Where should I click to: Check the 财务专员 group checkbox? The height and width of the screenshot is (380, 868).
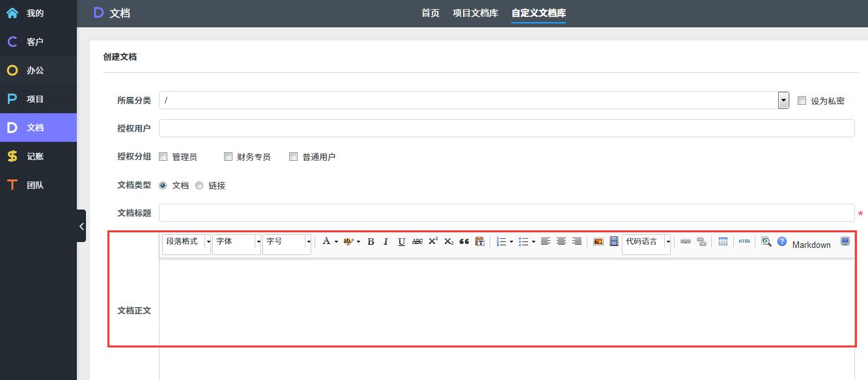coord(228,156)
